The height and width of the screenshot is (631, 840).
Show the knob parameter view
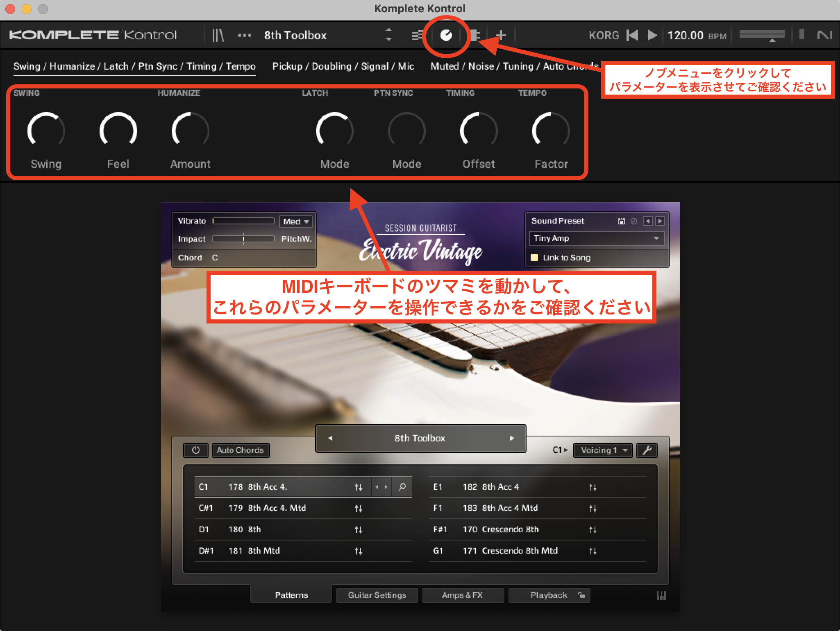tap(446, 35)
